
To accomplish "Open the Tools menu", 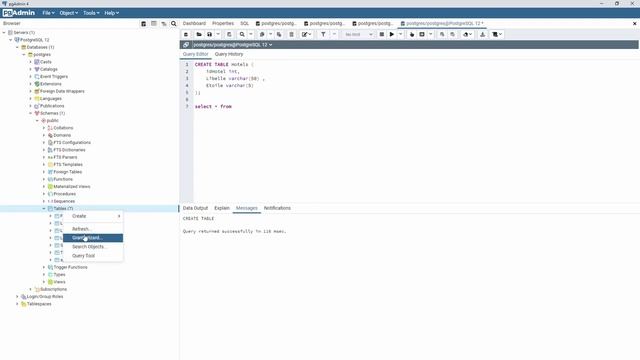I will coord(91,13).
